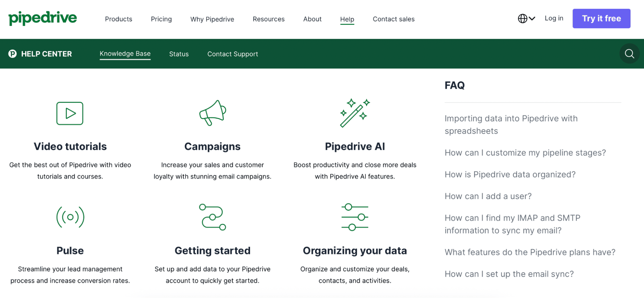The image size is (644, 298).
Task: Open the FAQ about adding a user
Action: click(x=488, y=196)
